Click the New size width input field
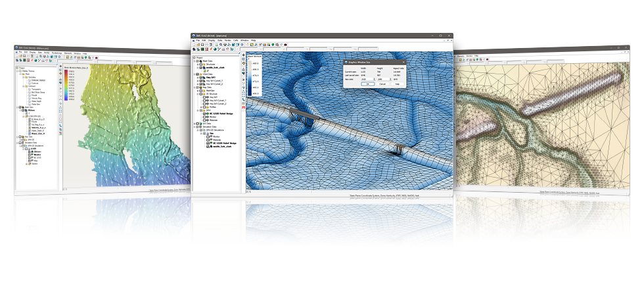644x296 pixels. (x=368, y=79)
